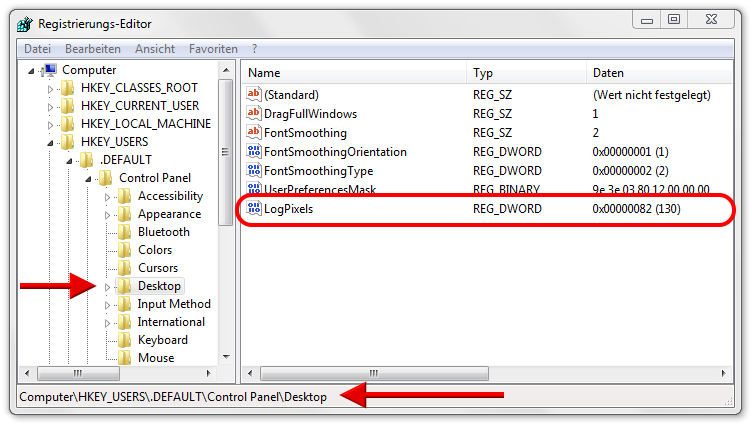The image size is (752, 425).
Task: Click the FontSmoothingOrientation DWORD icon
Action: click(x=253, y=152)
